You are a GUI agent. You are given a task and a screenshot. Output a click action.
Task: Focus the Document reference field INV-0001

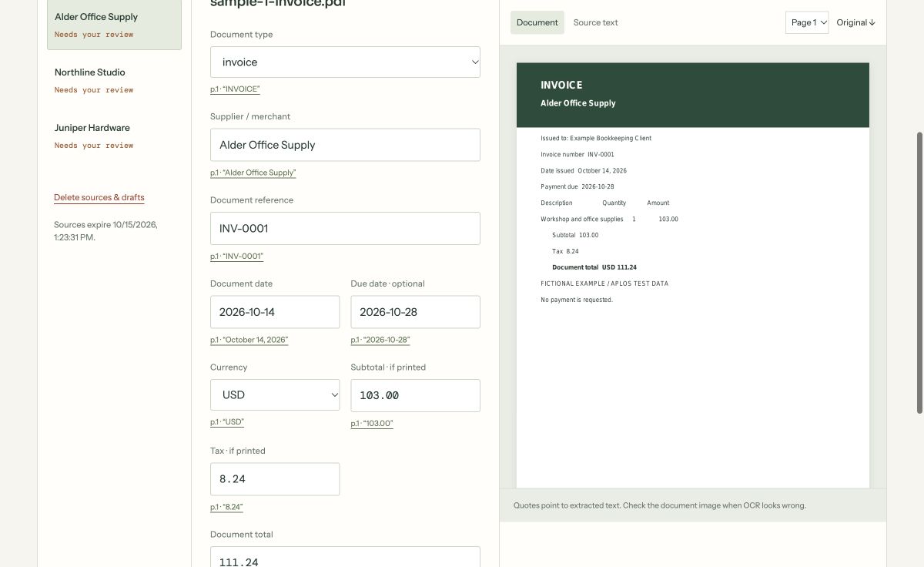tap(345, 228)
